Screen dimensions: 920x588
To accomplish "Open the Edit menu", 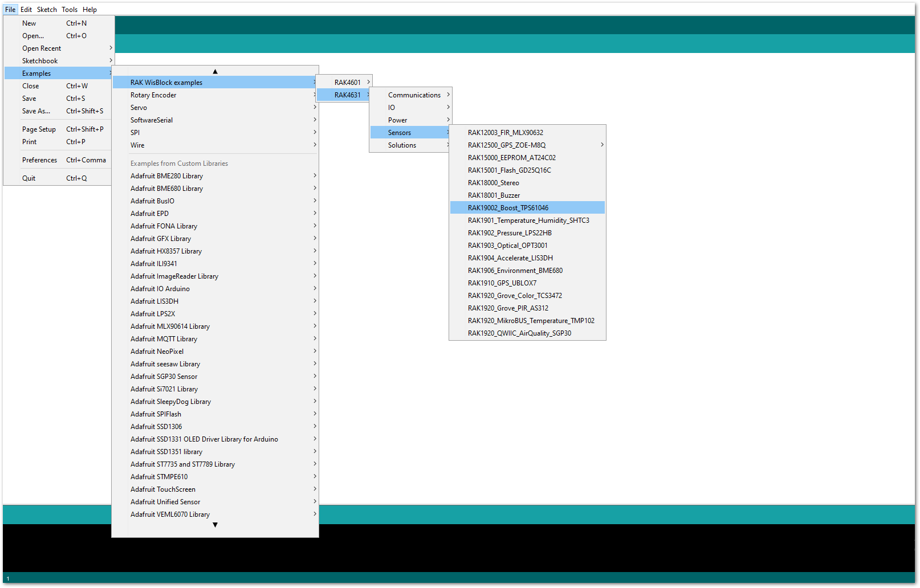I will [26, 10].
